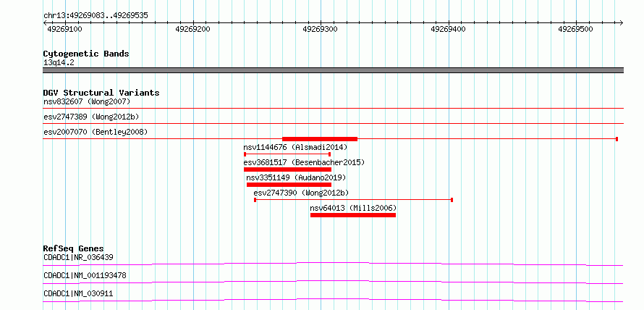Click the magenta line under CDADC1|NR_036439
The image size is (644, 310).
point(333,264)
